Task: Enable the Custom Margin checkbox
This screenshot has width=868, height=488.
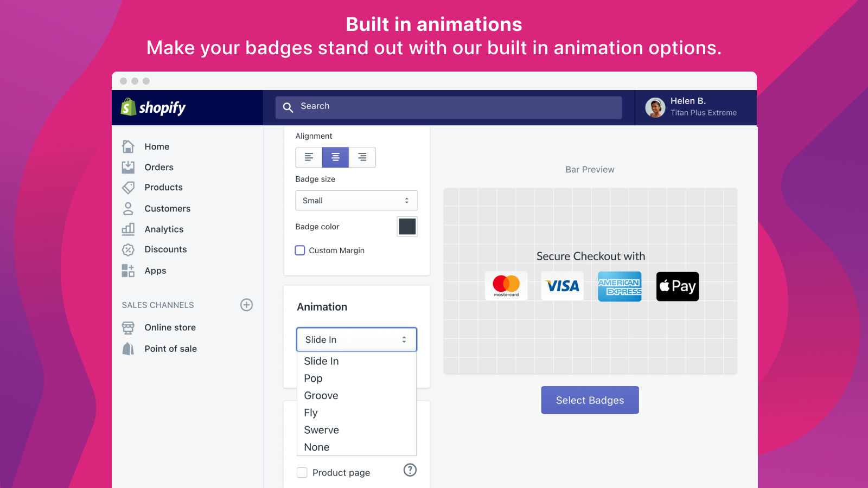Action: (x=300, y=251)
